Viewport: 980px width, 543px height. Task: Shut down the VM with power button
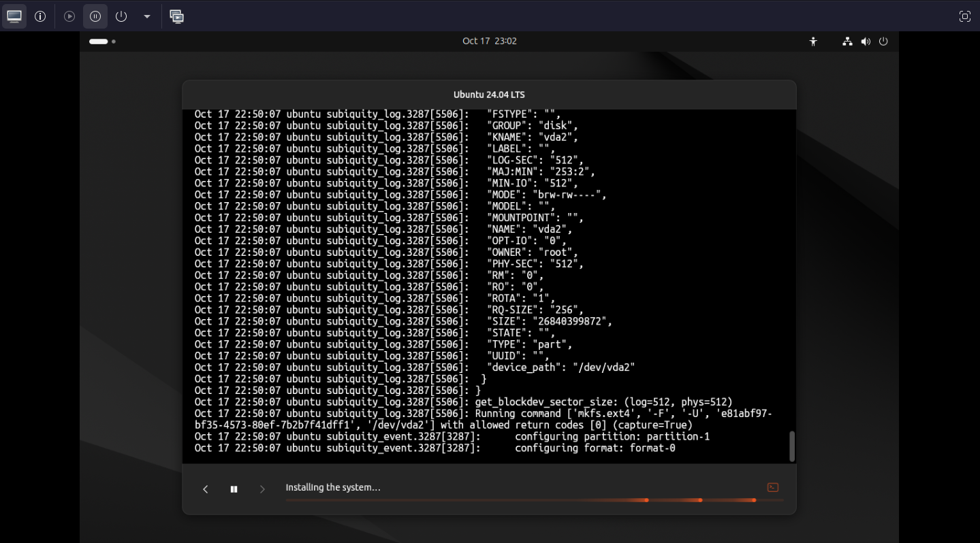coord(121,16)
